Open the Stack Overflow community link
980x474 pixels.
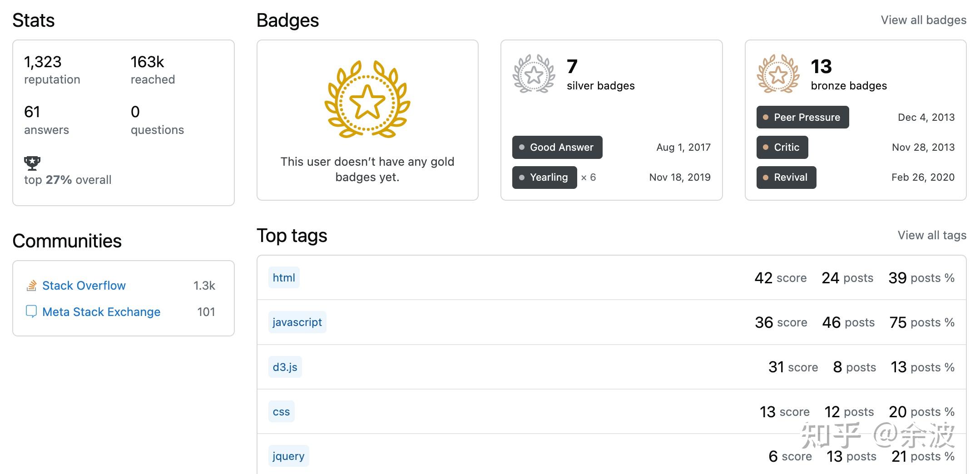tap(84, 286)
